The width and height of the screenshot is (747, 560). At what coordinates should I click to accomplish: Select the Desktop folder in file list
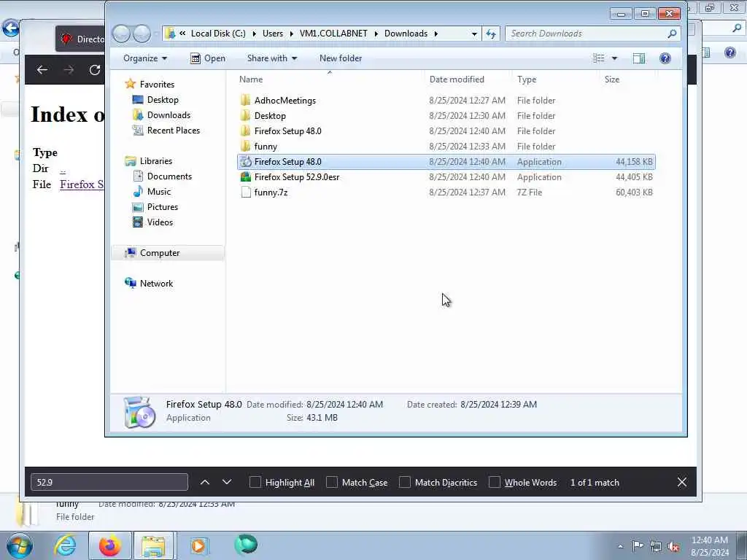click(270, 116)
